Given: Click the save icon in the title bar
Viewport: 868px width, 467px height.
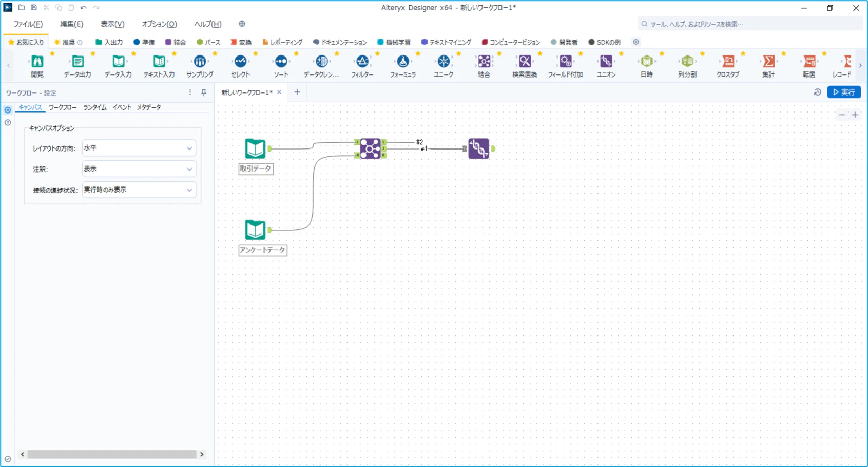Looking at the screenshot, I should pyautogui.click(x=34, y=8).
